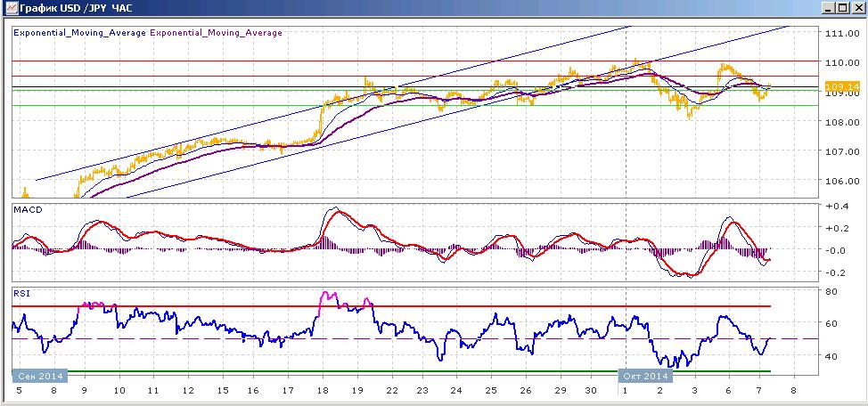The width and height of the screenshot is (868, 406).
Task: Click the 'Сен 2014' month marker
Action: pyautogui.click(x=40, y=377)
